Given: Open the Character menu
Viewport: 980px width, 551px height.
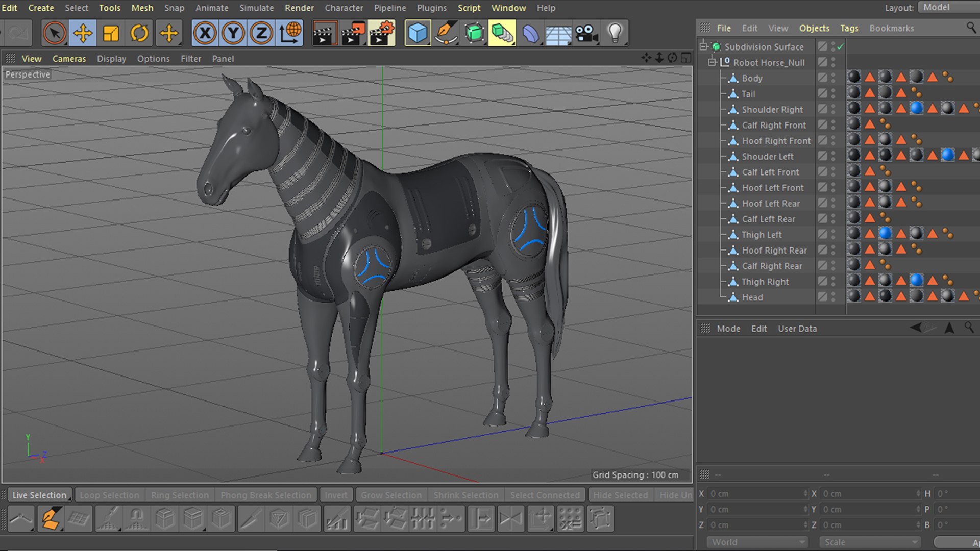Looking at the screenshot, I should pos(344,8).
